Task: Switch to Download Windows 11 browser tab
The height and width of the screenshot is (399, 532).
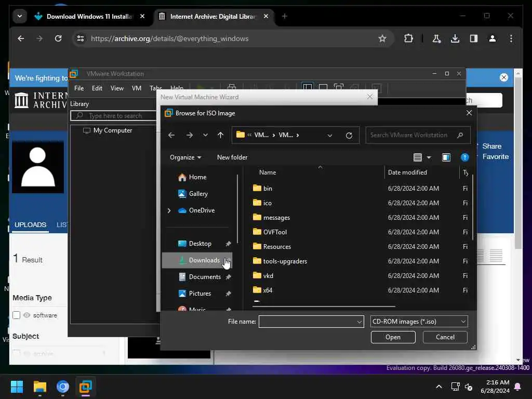Action: [90, 16]
